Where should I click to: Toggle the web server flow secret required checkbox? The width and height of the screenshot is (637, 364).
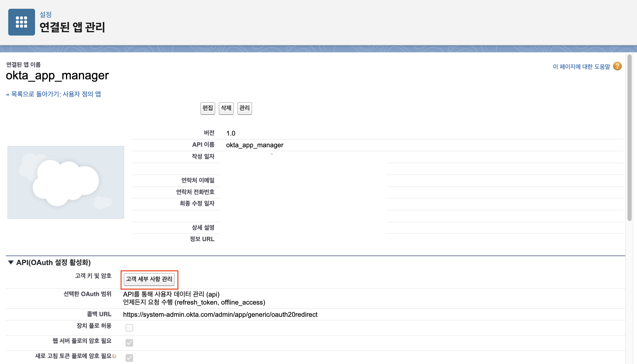(x=129, y=343)
